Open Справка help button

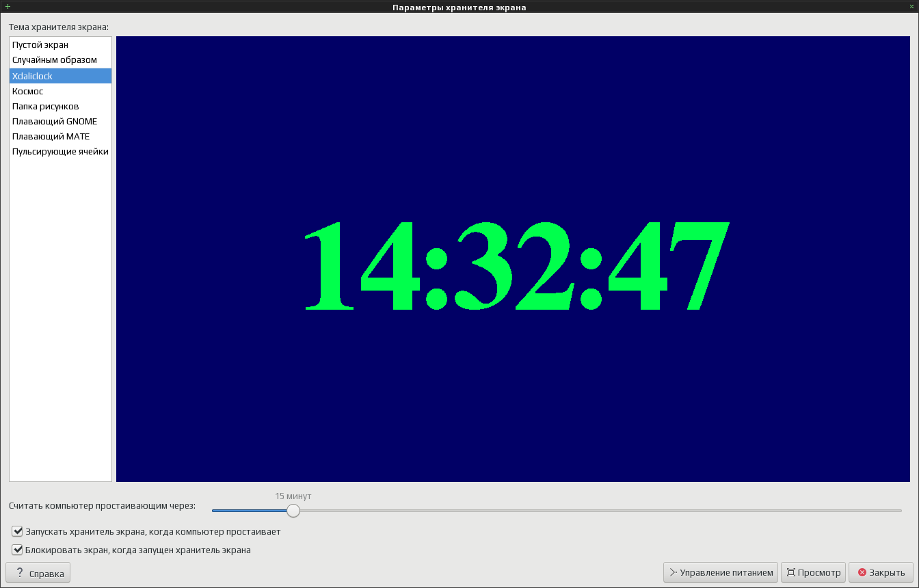coord(38,573)
